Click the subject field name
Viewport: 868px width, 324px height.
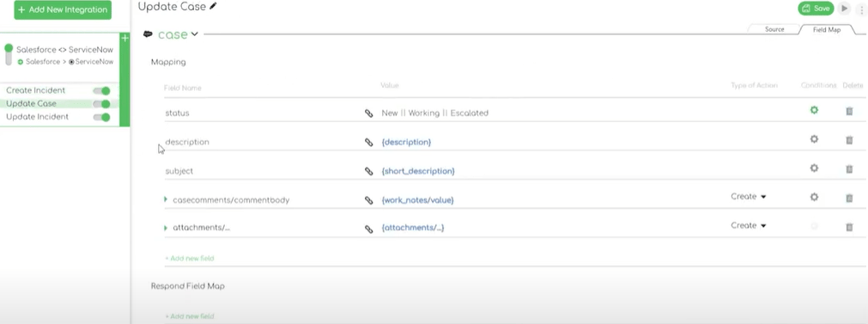pos(179,171)
